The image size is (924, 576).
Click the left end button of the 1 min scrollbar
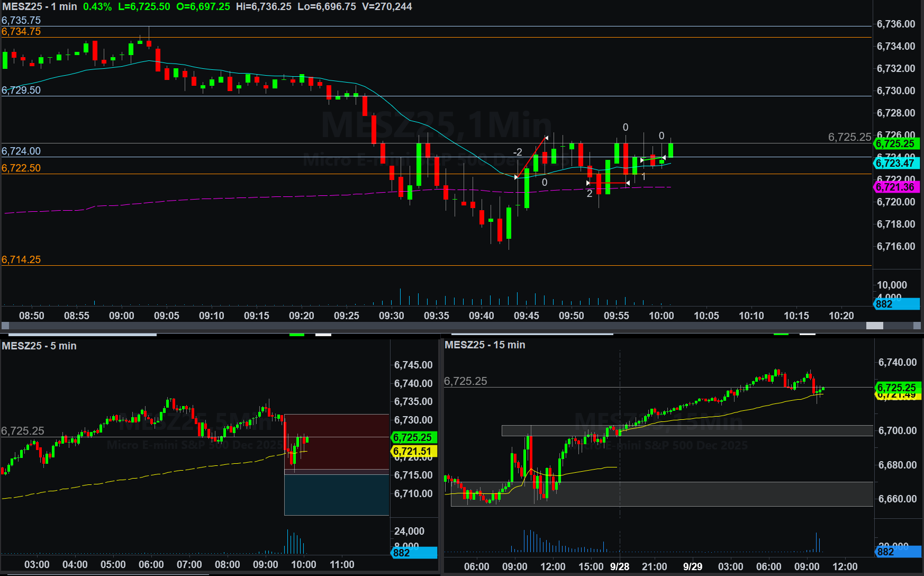pos(5,326)
